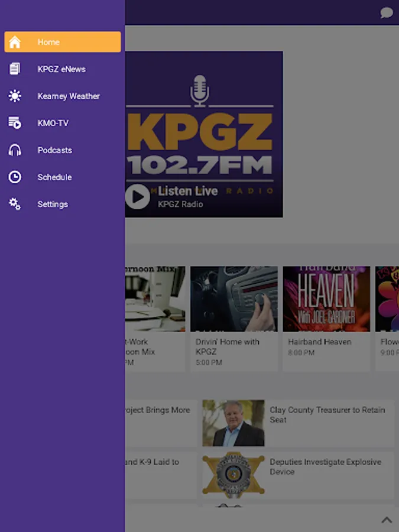Open the chat bubble icon in header
Screen dimensions: 399x532
point(387,13)
